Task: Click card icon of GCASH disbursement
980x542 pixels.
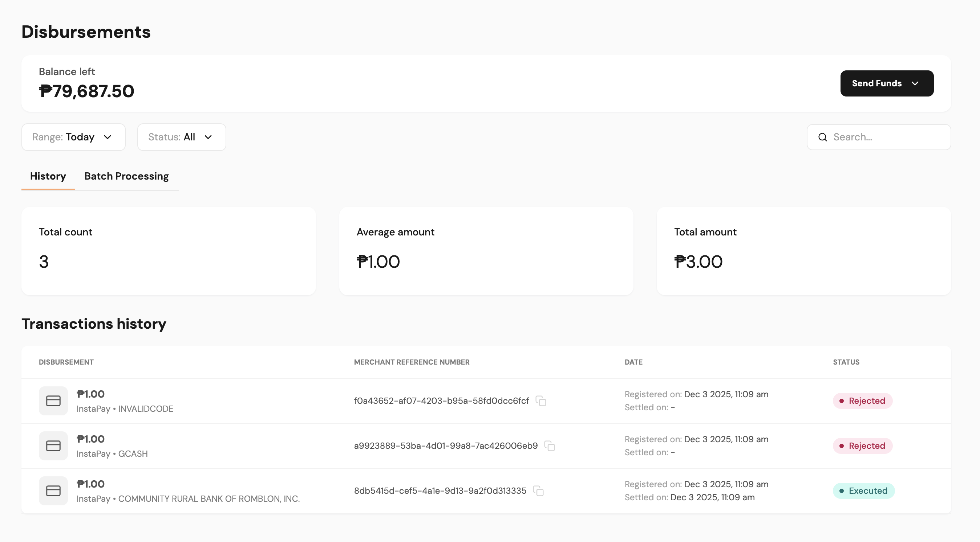Action: click(53, 445)
